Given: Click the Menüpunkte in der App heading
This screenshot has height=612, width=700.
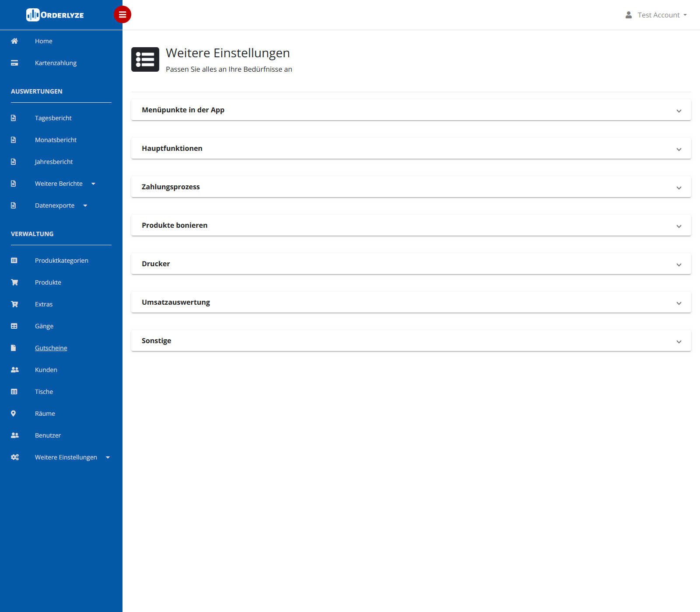Looking at the screenshot, I should [183, 110].
